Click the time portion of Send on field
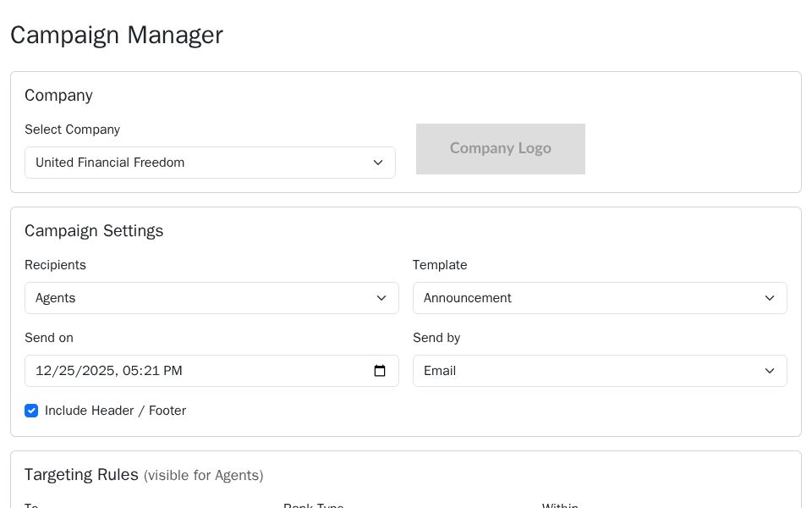The width and height of the screenshot is (812, 508). click(x=154, y=371)
